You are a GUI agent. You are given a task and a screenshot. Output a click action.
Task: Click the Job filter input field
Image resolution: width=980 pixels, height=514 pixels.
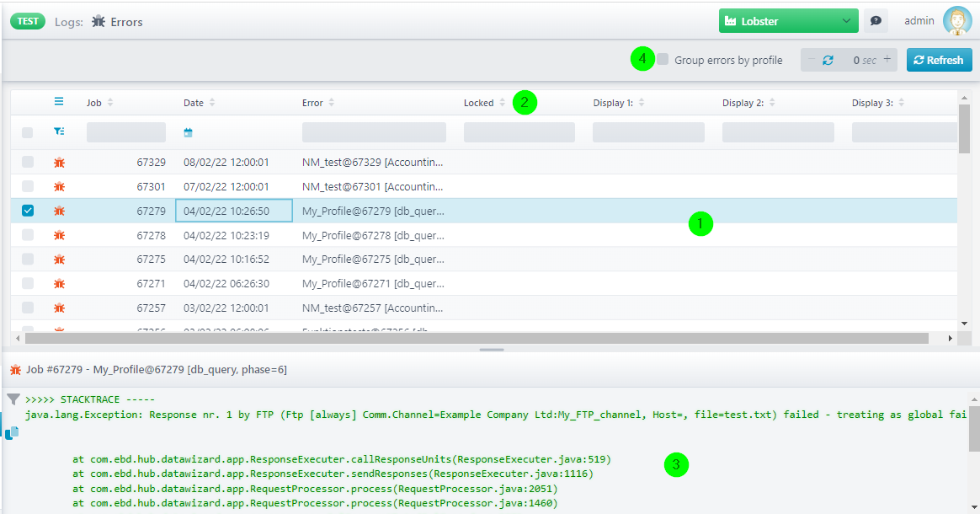(126, 132)
